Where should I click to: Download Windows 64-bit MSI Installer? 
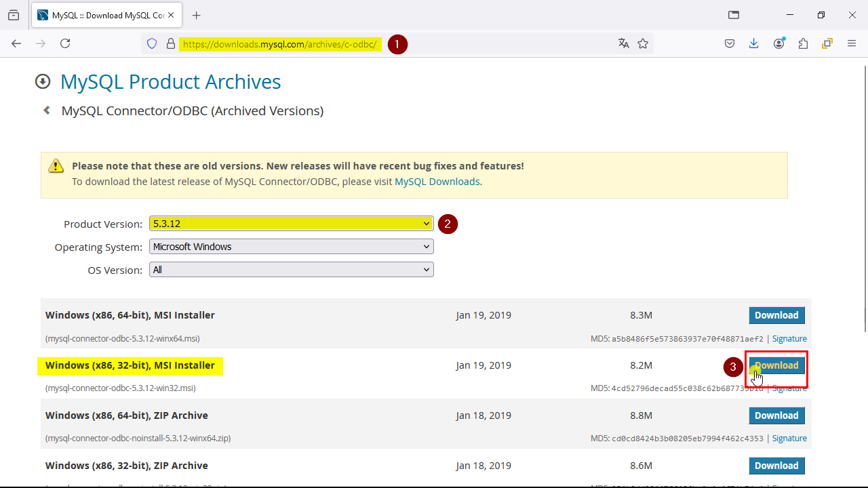coord(776,315)
